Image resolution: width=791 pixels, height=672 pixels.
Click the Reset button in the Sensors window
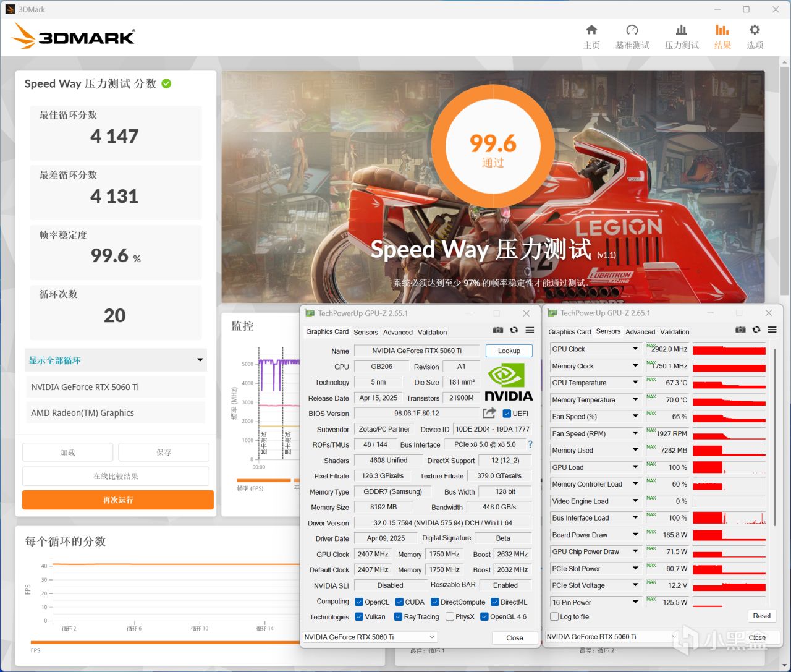(x=762, y=616)
